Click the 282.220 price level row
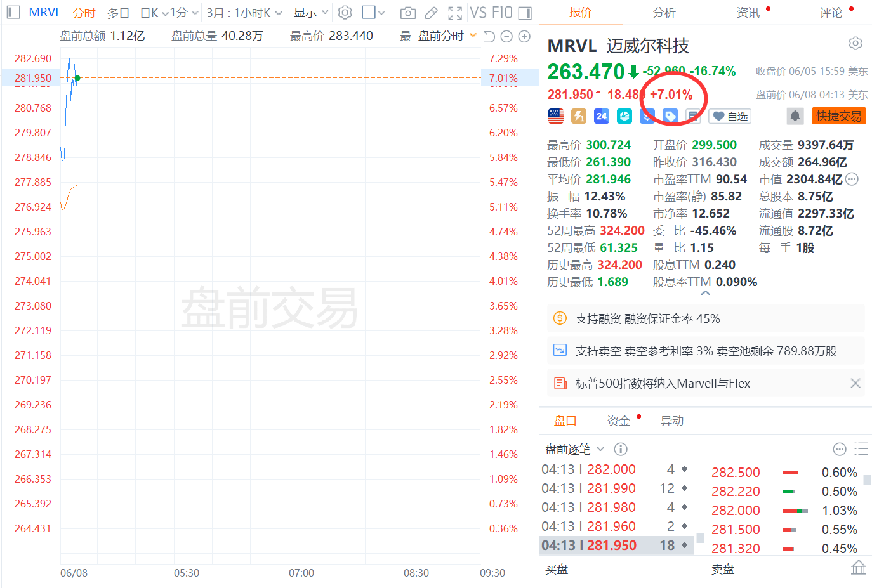872x588 pixels. [x=784, y=492]
